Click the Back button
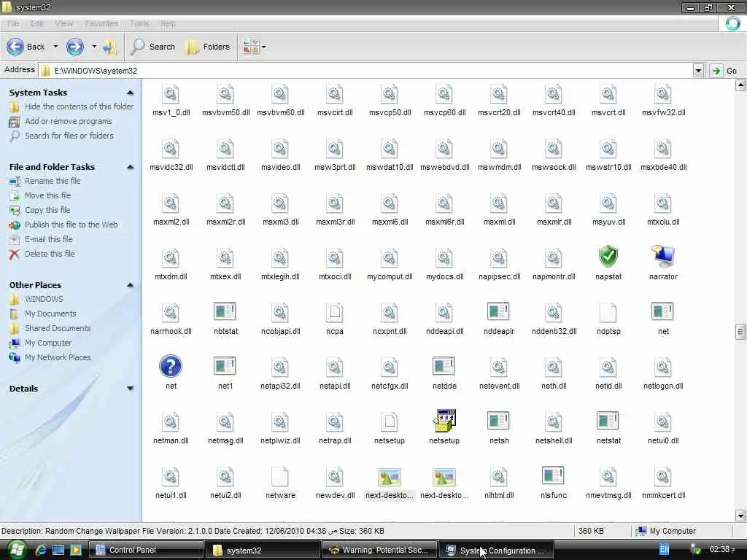This screenshot has height=560, width=747. tap(26, 47)
